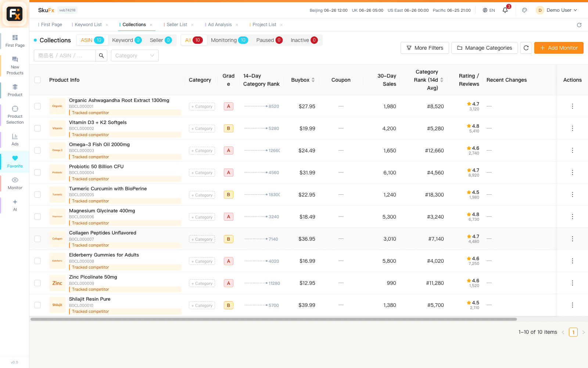Open actions menu for Probiotic 50 Billion row
Image resolution: width=588 pixels, height=368 pixels.
tap(572, 173)
